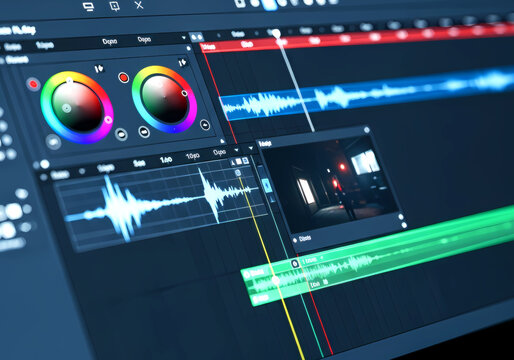Toggle the bullet beside the preview panel's bottom label
The height and width of the screenshot is (360, 514).
295,240
